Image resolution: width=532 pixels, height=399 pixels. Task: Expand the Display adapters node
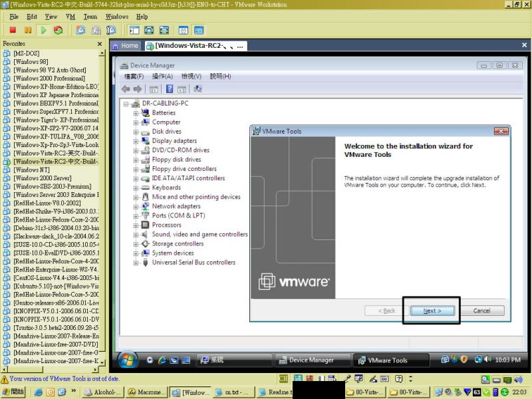(136, 141)
